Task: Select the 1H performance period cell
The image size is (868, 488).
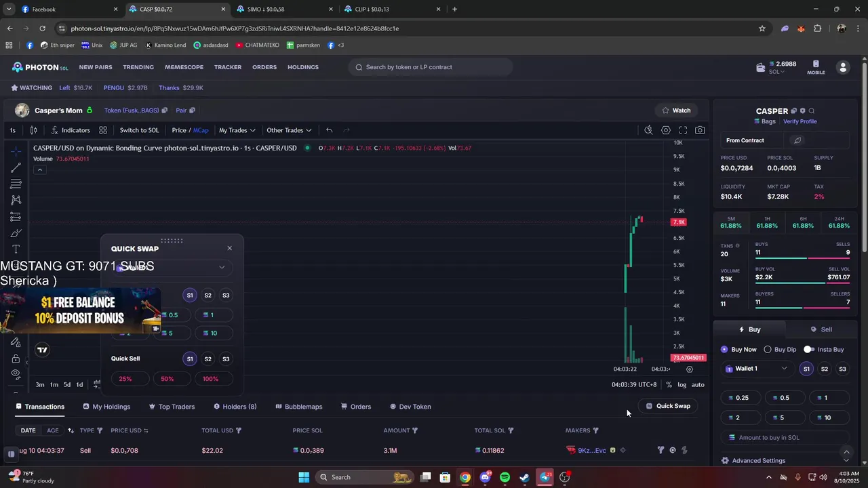Action: click(x=767, y=222)
